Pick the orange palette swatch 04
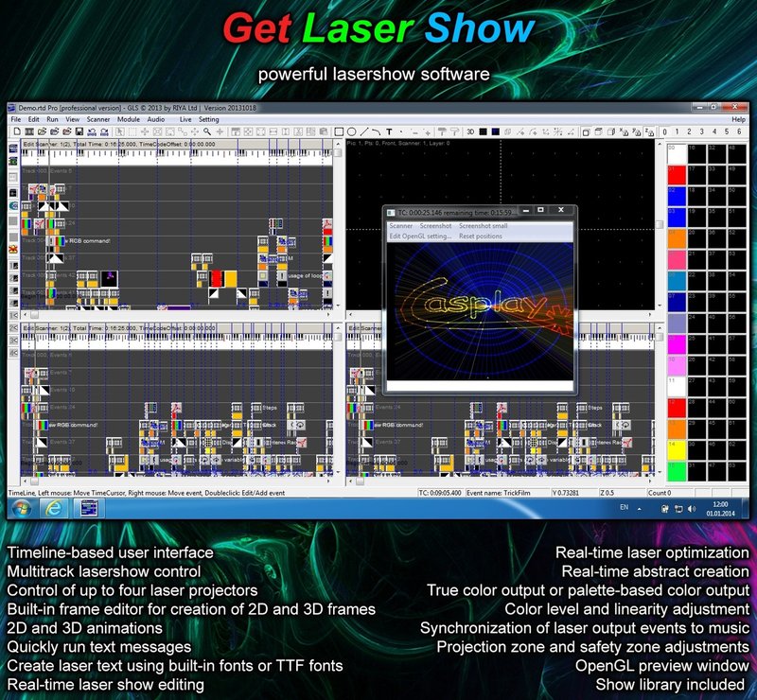This screenshot has width=757, height=700. (677, 238)
